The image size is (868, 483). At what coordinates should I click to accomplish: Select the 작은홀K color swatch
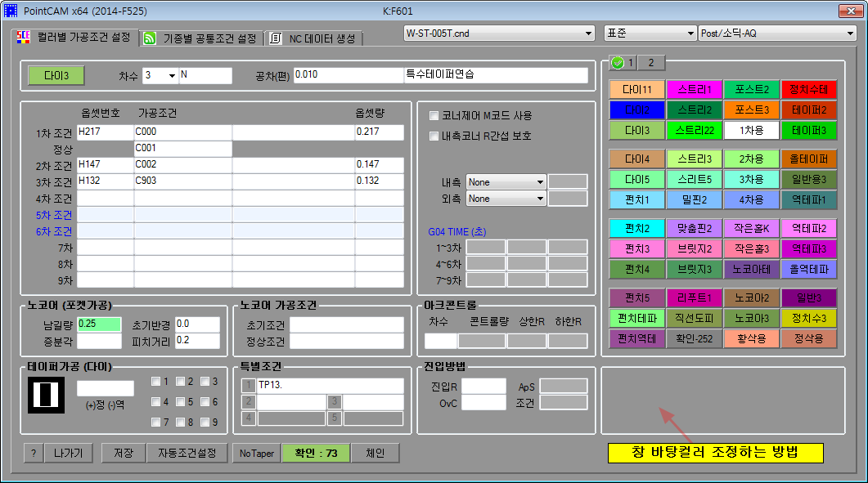click(x=751, y=229)
